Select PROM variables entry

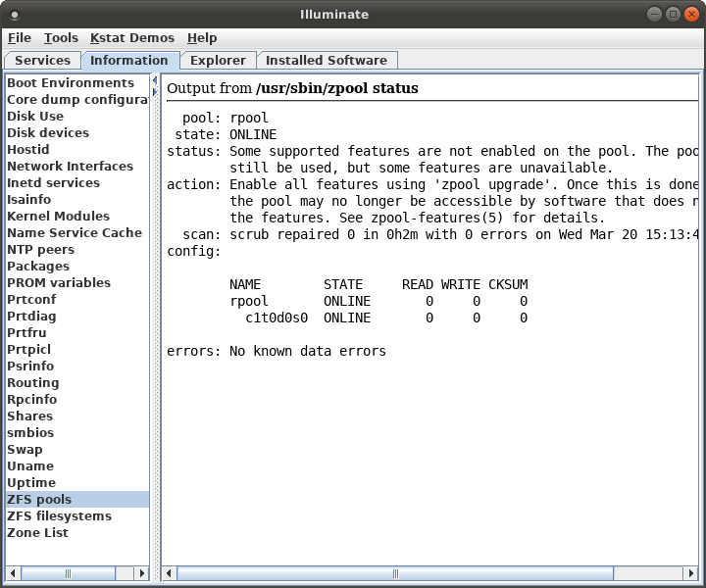[77, 282]
